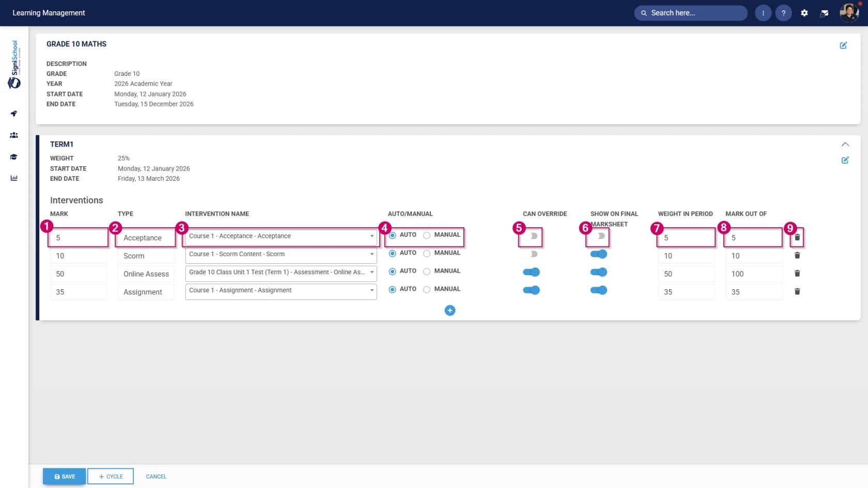The width and height of the screenshot is (868, 488).
Task: Edit the Mark field for Acceptance row
Action: (78, 238)
